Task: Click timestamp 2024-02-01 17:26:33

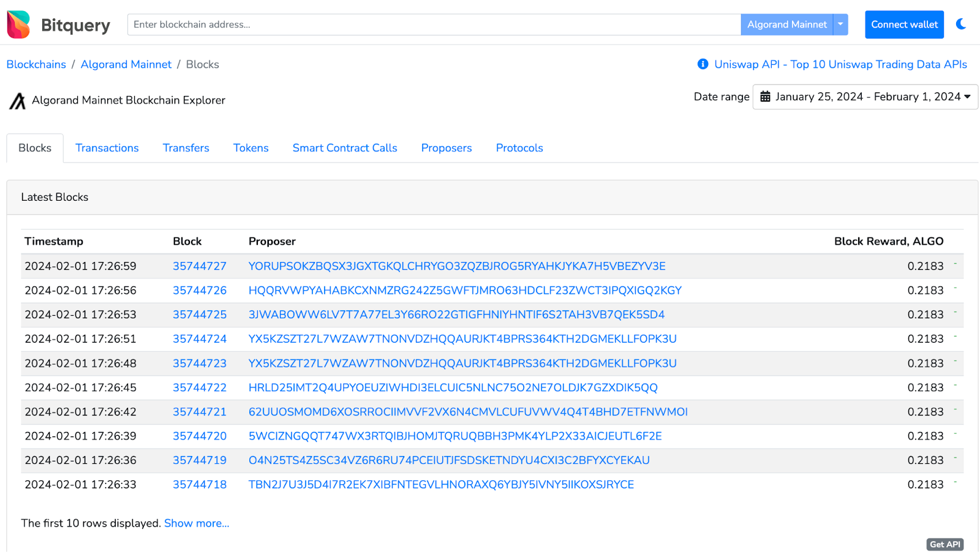Action: [80, 485]
